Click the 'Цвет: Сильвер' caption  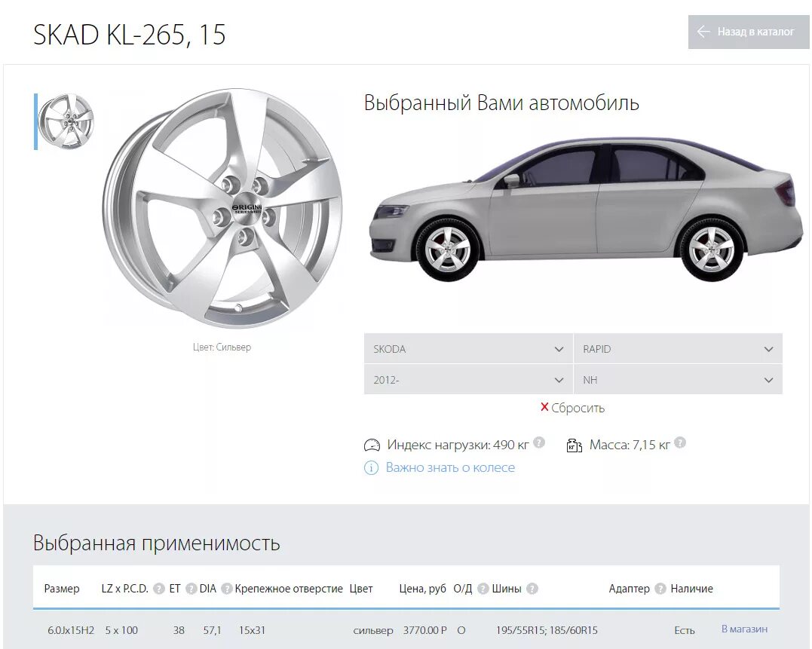coord(222,347)
